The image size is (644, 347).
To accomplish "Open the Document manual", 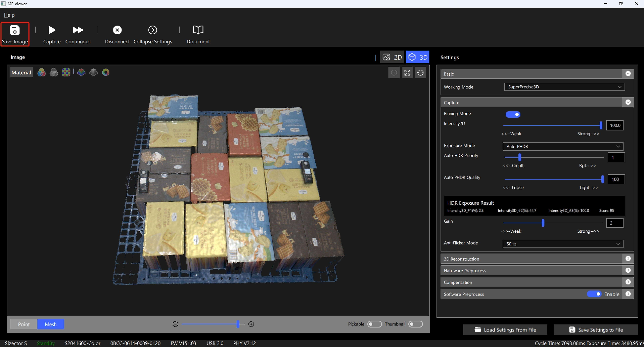I will (198, 35).
